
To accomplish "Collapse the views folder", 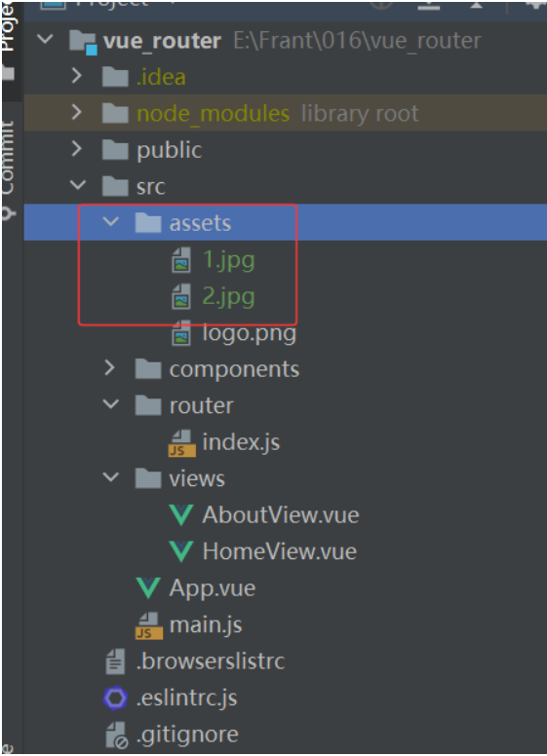I will pos(111,477).
